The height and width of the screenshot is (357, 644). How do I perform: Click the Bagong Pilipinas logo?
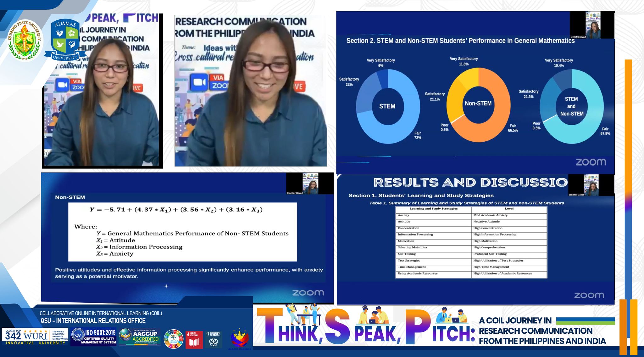(241, 339)
